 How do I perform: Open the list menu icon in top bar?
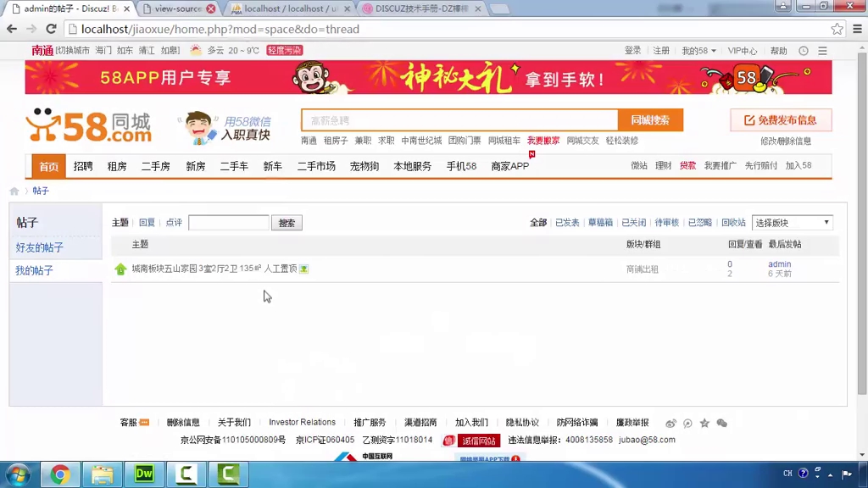(822, 50)
